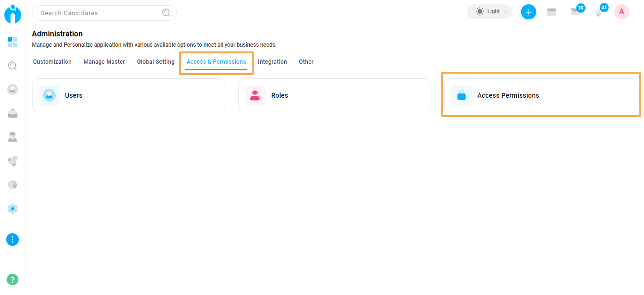Click the Search Candidates input field
The height and width of the screenshot is (295, 644).
click(99, 13)
